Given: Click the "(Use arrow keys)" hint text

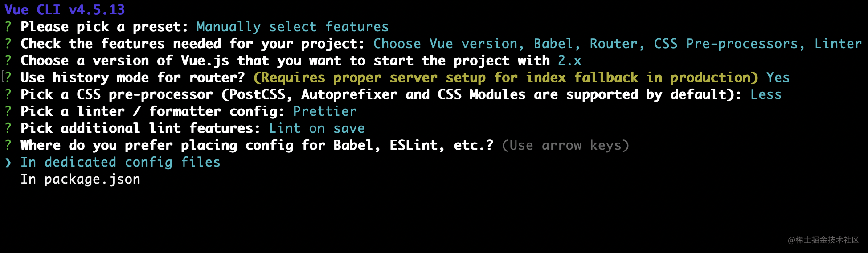Looking at the screenshot, I should (x=565, y=145).
